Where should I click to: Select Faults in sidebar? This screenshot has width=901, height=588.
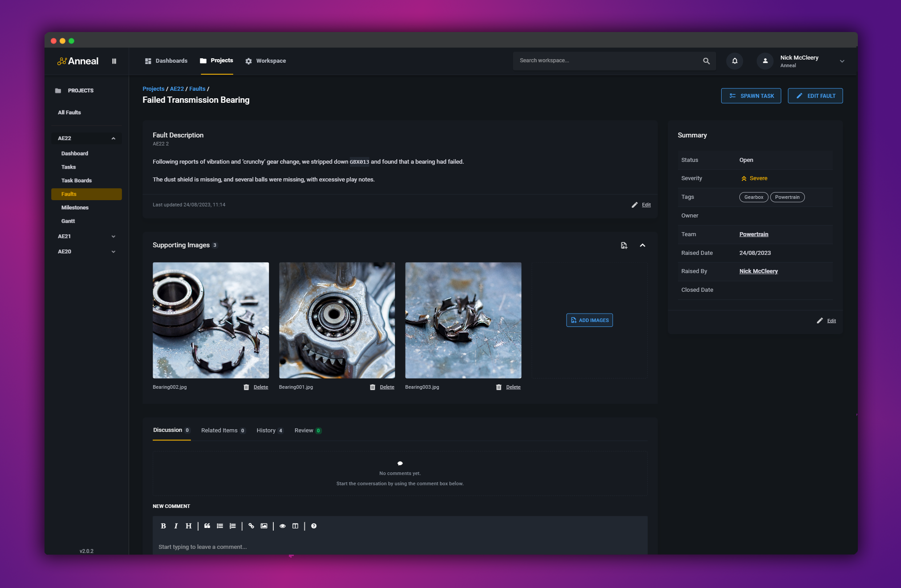tap(86, 194)
